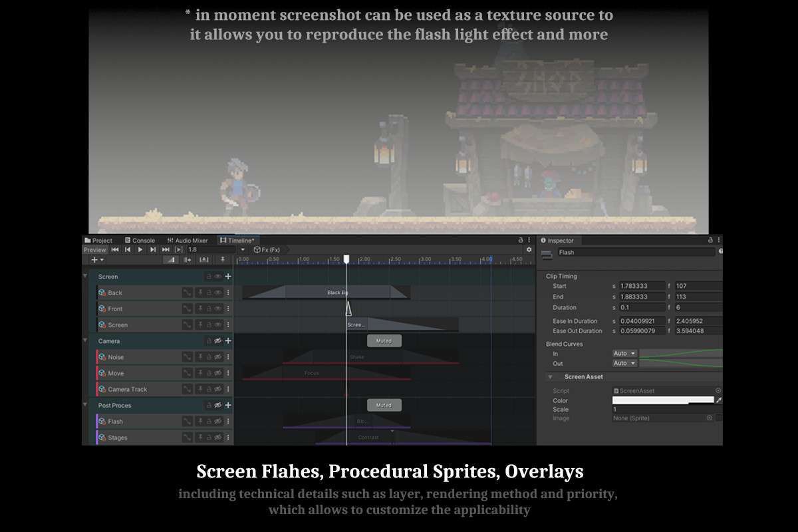Unmute the Post Proces group eye icon
Image resolution: width=798 pixels, height=532 pixels.
[x=217, y=405]
